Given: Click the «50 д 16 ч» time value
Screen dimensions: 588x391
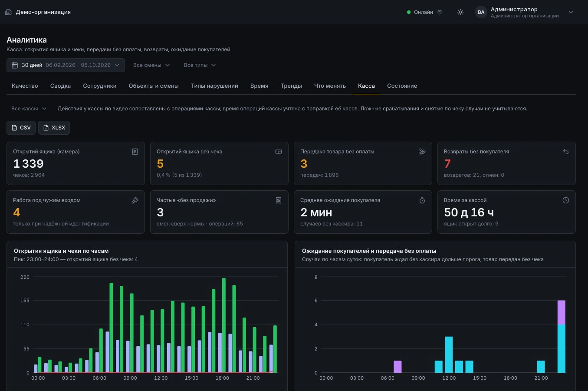Looking at the screenshot, I should pyautogui.click(x=469, y=212).
